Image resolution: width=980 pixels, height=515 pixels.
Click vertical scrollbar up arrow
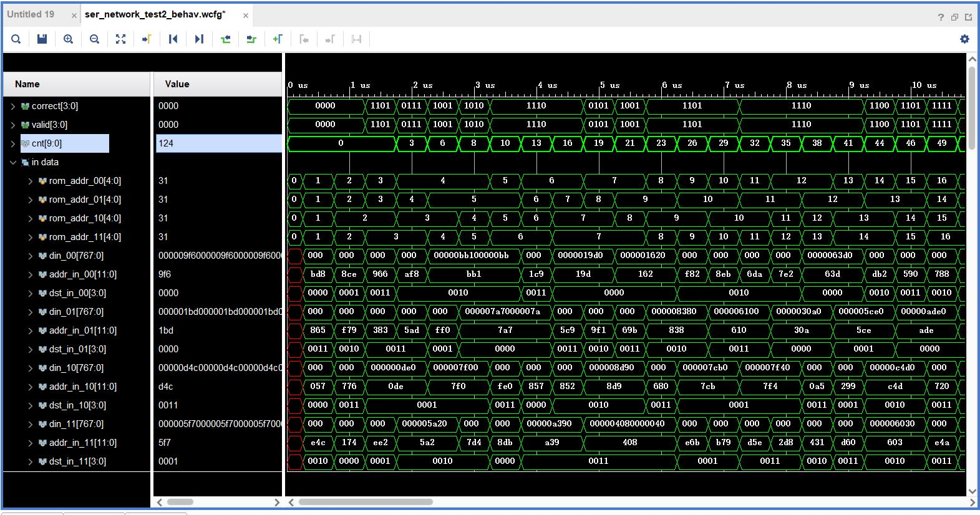972,59
